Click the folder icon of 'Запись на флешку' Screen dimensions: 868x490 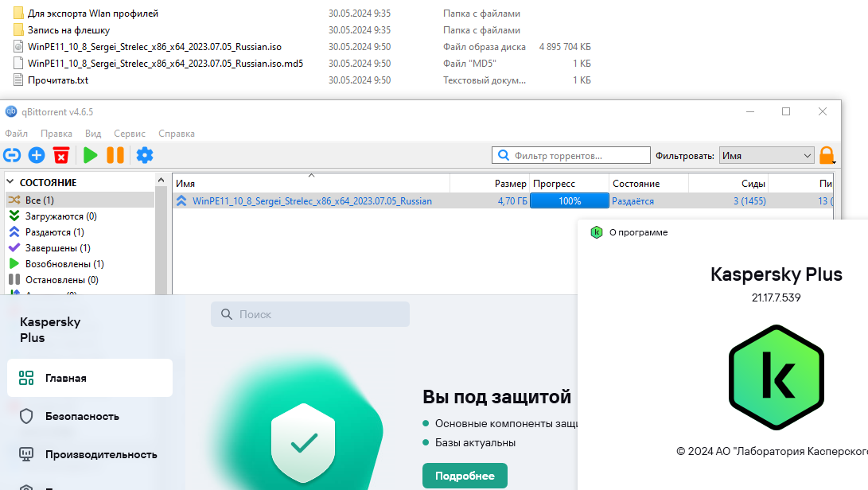(18, 30)
